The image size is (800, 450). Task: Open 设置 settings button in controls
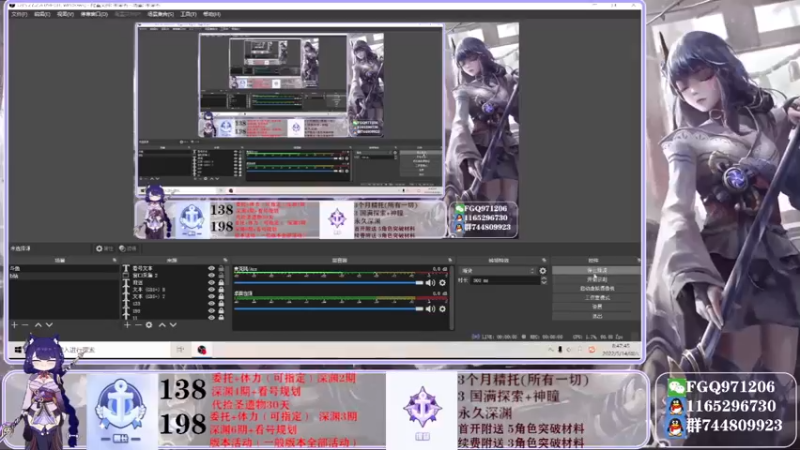[x=596, y=307]
